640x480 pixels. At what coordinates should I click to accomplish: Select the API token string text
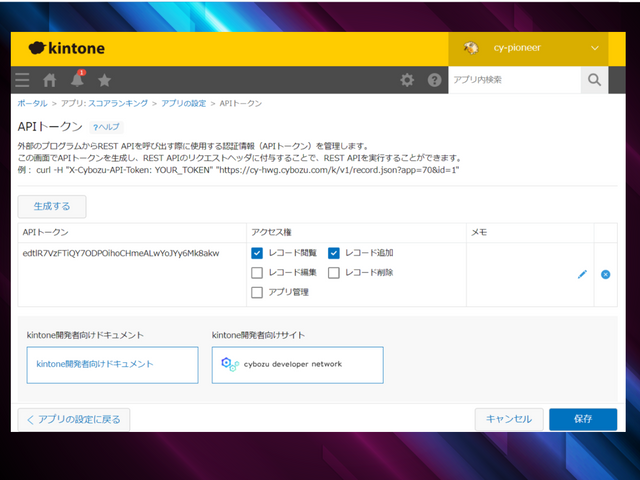pyautogui.click(x=121, y=253)
